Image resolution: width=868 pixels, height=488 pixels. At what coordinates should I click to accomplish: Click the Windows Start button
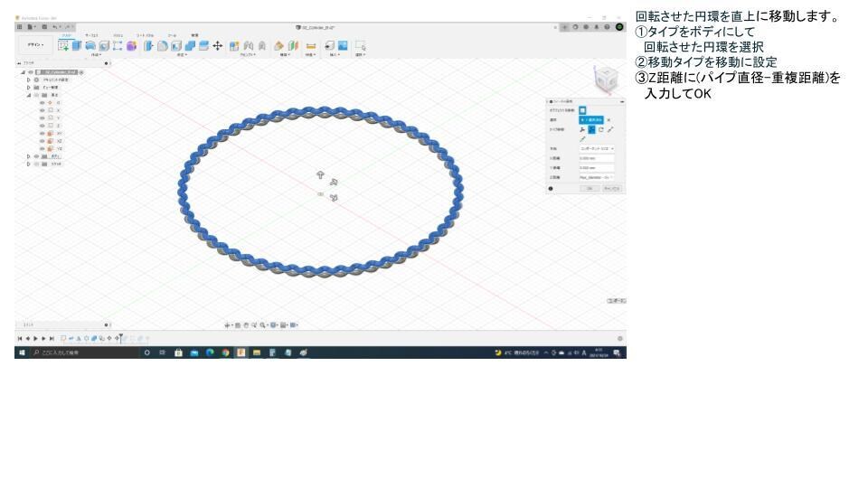pos(22,352)
